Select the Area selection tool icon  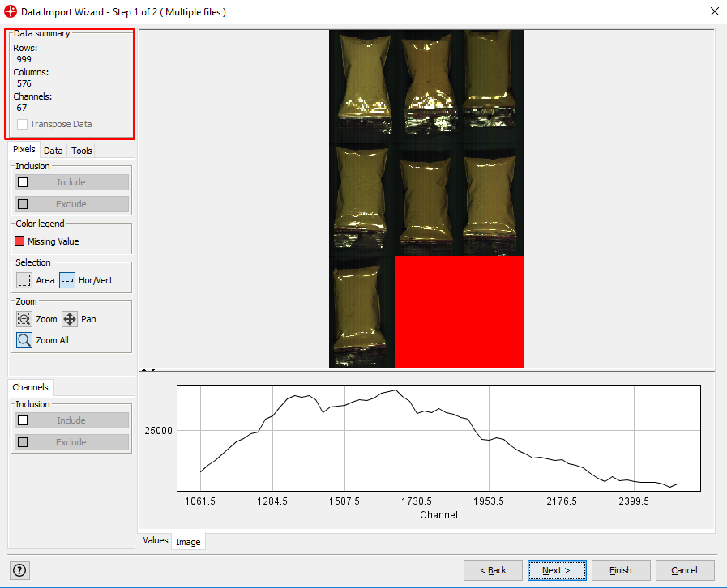tap(24, 280)
